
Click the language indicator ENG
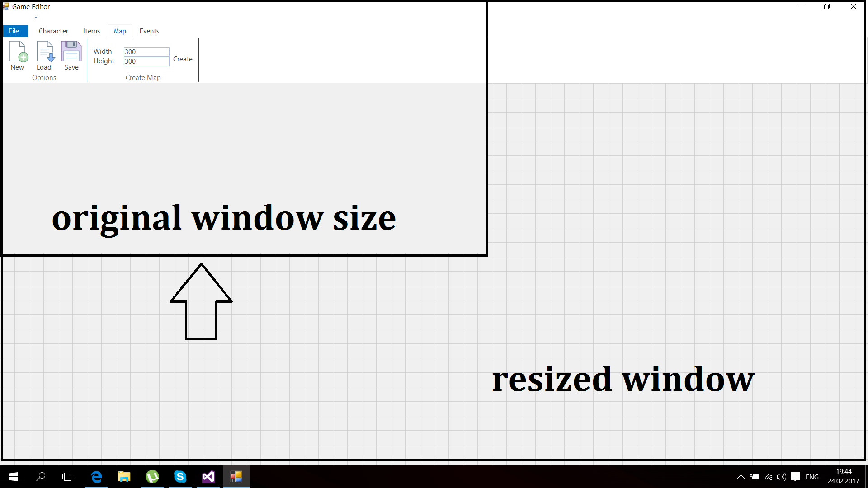pyautogui.click(x=812, y=477)
